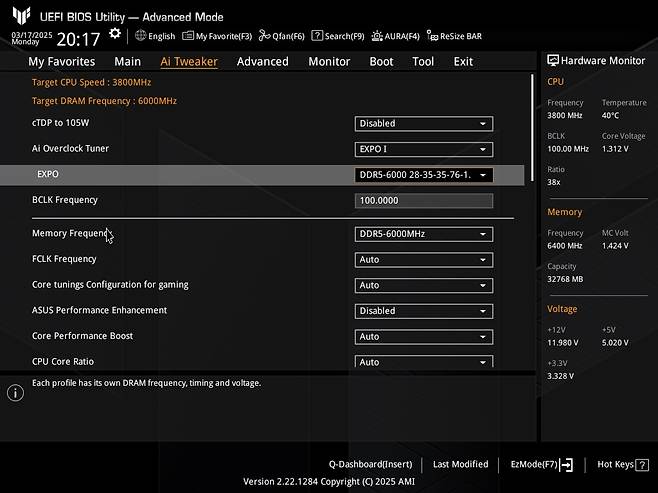Click the Qfan(F6) fan icon
Viewport: 658px width, 493px height.
coord(264,36)
